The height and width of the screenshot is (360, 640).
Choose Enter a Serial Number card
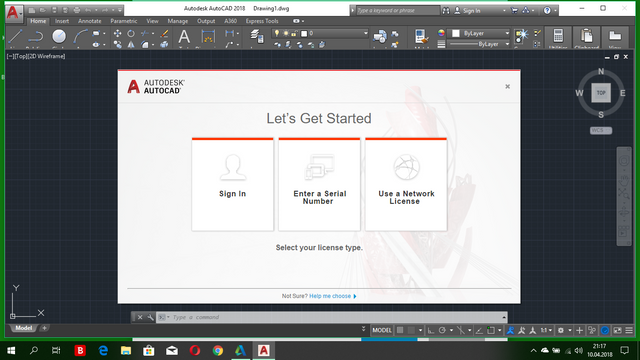click(320, 184)
